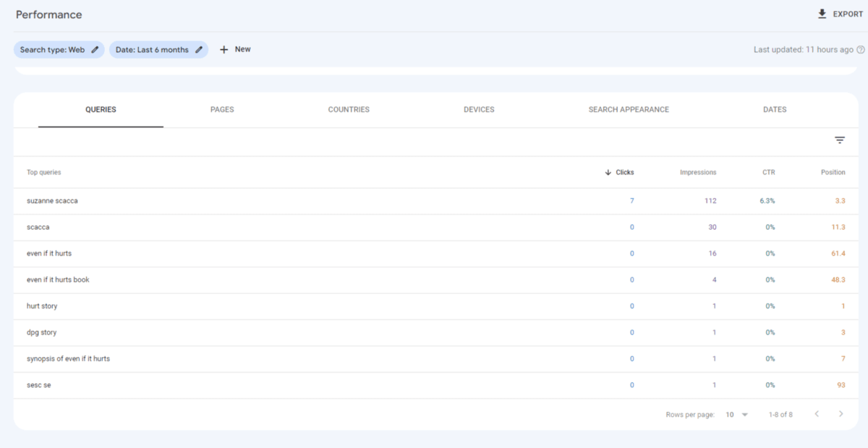Toggle sorting on the Impressions column
The width and height of the screenshot is (868, 448).
pyautogui.click(x=697, y=172)
